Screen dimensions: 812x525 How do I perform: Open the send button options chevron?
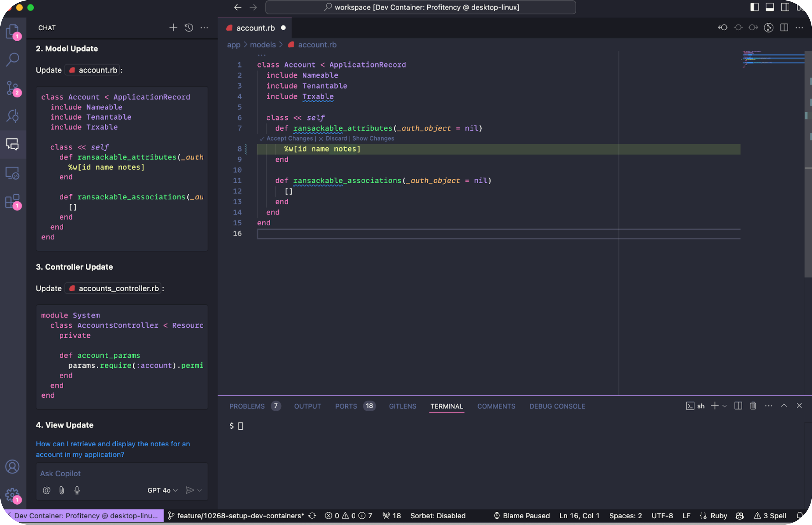tap(200, 490)
